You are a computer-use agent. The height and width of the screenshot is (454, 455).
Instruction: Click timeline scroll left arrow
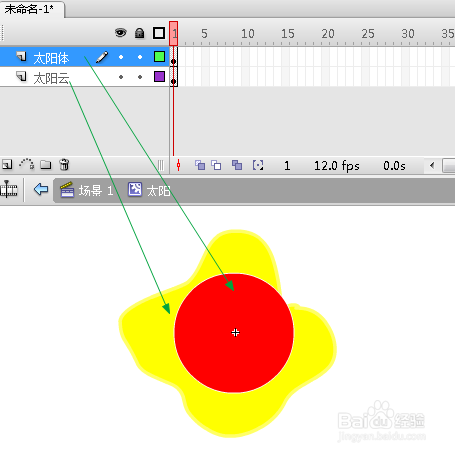click(x=432, y=165)
